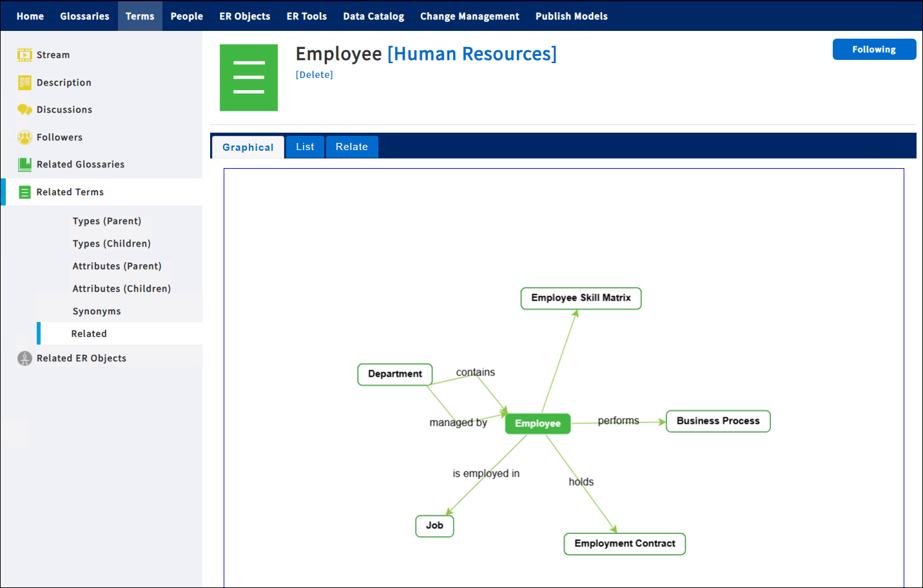Open Synonyms sub-item

pos(97,311)
